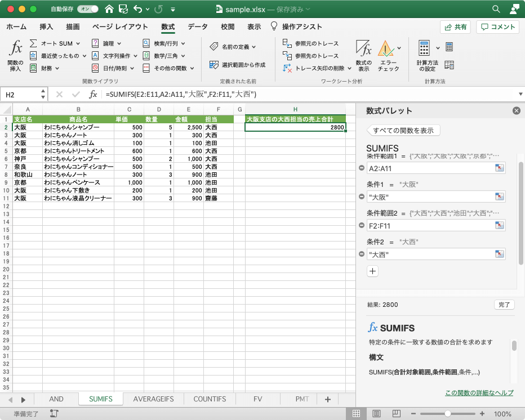Screen dimensions: 525x420
Task: Switch to Normal view in status bar
Action: tap(356, 414)
